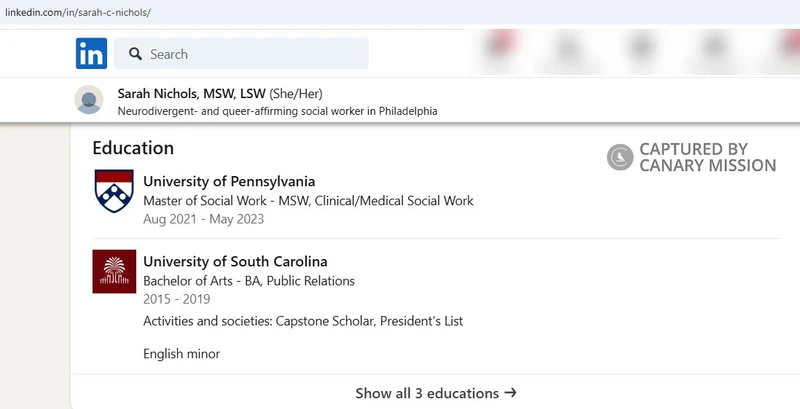
Task: Open the University of South Carolina link
Action: click(x=235, y=262)
